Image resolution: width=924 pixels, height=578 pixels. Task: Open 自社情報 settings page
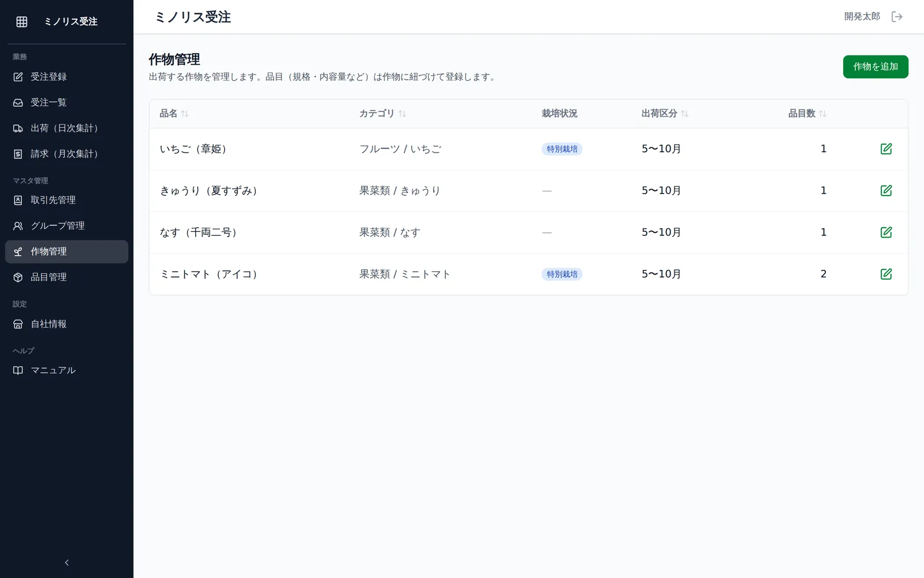click(x=67, y=324)
